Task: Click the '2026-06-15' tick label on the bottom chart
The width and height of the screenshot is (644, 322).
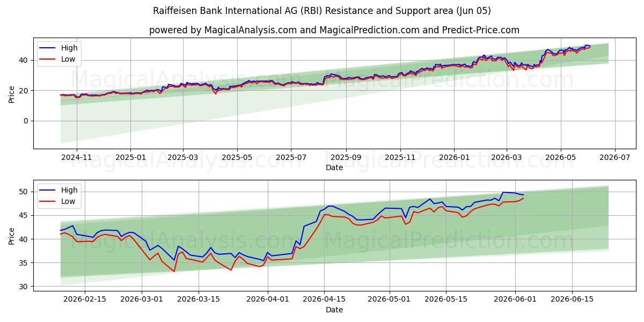Action: [572, 300]
